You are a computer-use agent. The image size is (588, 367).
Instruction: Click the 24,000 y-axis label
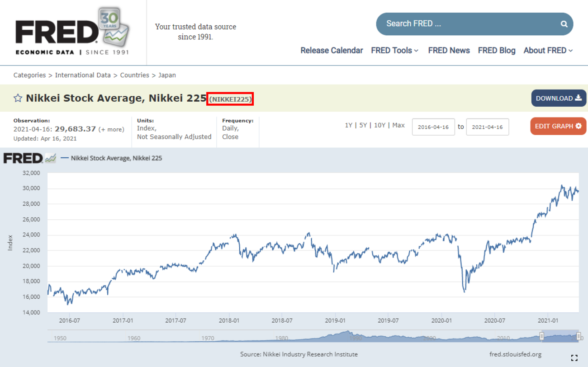click(x=31, y=235)
